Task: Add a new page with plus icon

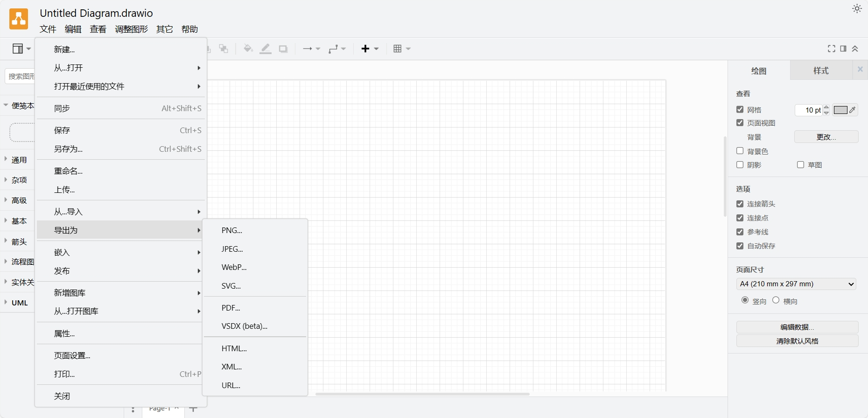Action: 193,409
